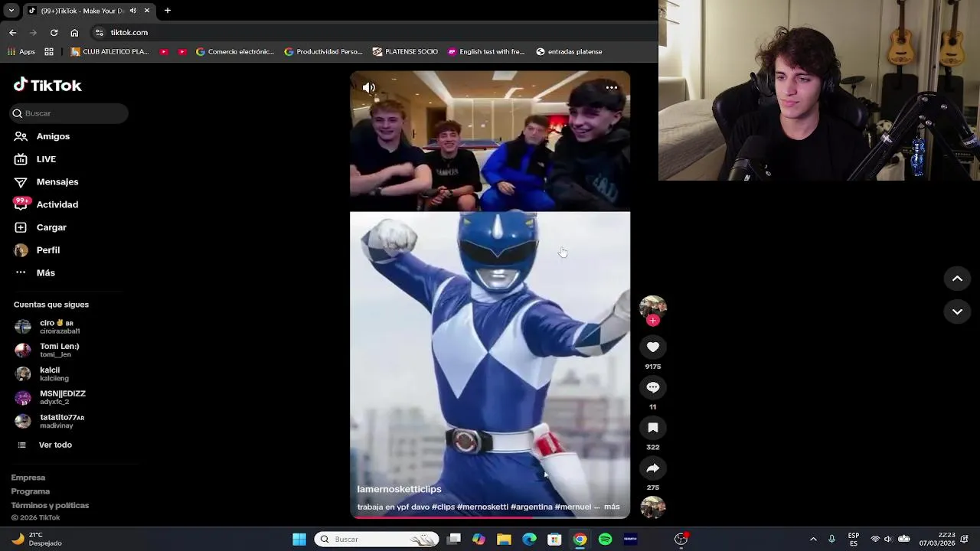Open Chrome tab search dropdown arrow
980x551 pixels.
pos(11,11)
